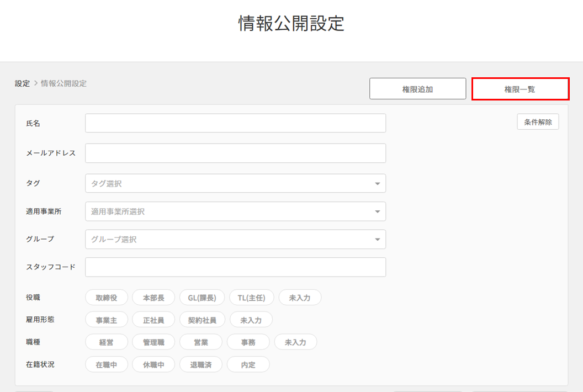The image size is (583, 392).
Task: Select the 本部長 position chip
Action: coord(153,298)
